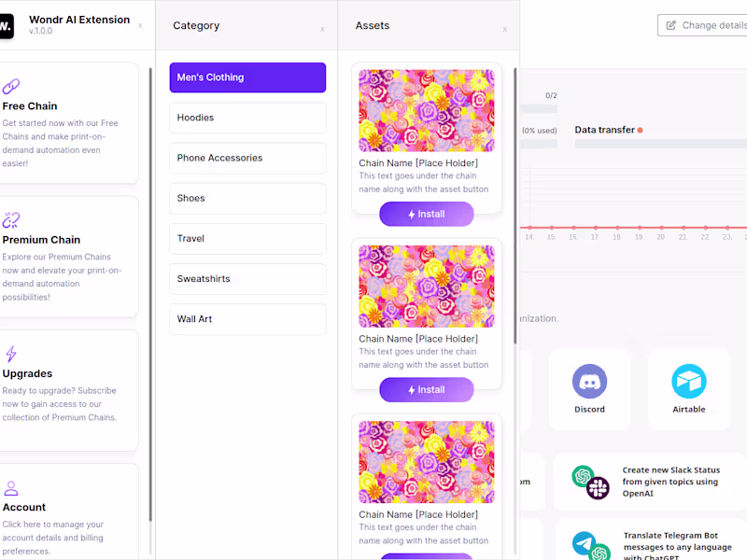Screen dimensions: 747x560
Task: Close the Assets panel
Action: (x=505, y=30)
